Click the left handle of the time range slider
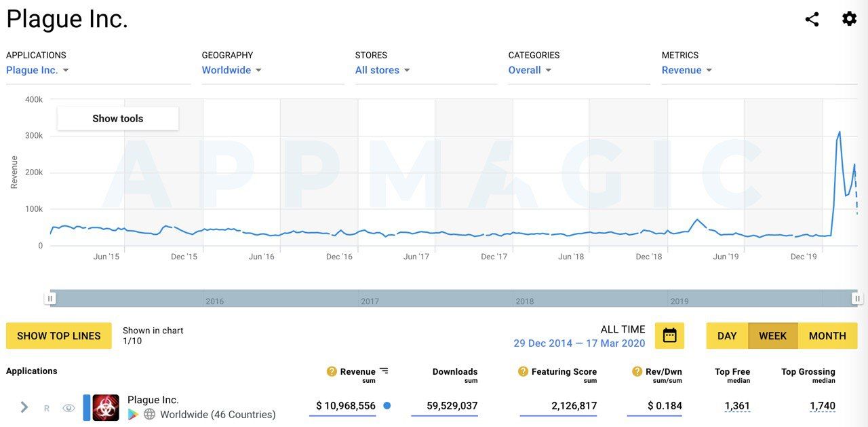Screen dimensions: 868x427 pyautogui.click(x=50, y=298)
